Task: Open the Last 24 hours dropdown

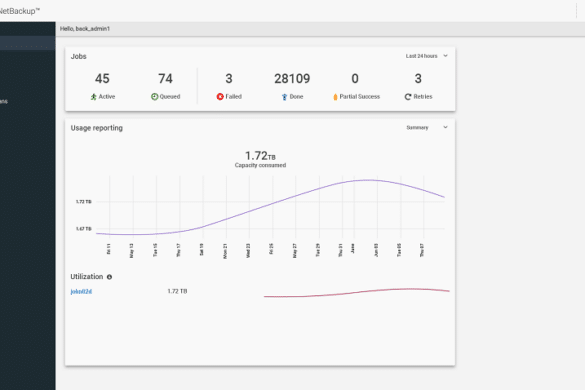Action: coord(426,56)
